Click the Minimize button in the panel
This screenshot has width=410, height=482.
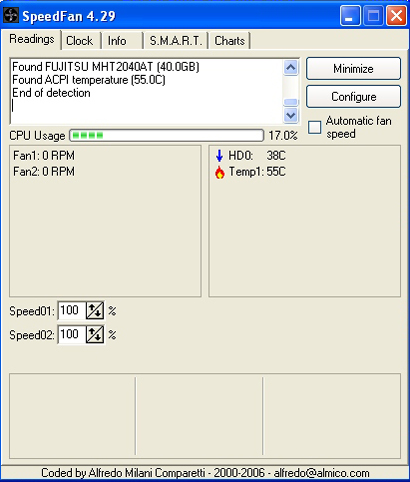pyautogui.click(x=353, y=69)
